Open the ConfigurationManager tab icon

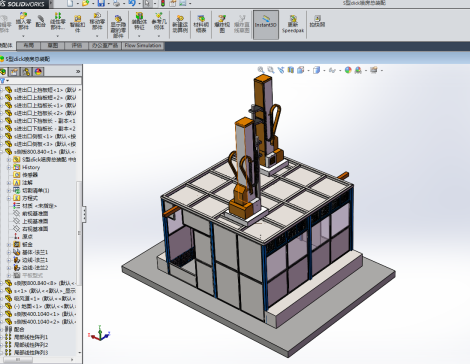pos(26,72)
